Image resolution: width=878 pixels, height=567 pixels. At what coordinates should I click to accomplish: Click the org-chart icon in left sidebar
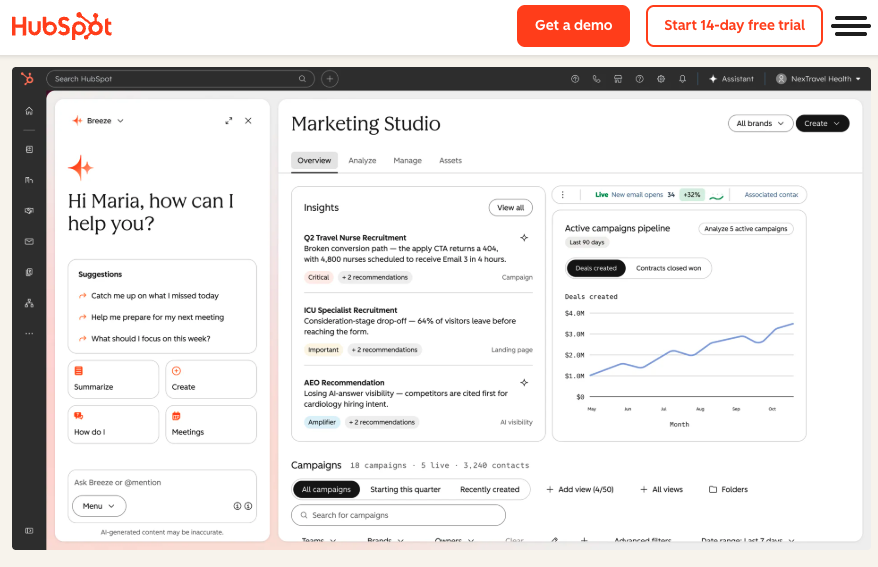29,303
